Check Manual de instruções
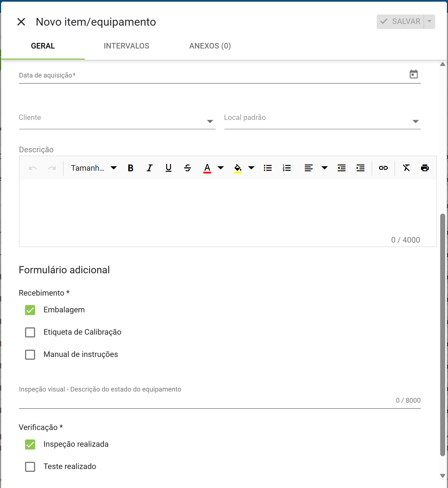Viewport: 448px width, 488px height. (30, 355)
